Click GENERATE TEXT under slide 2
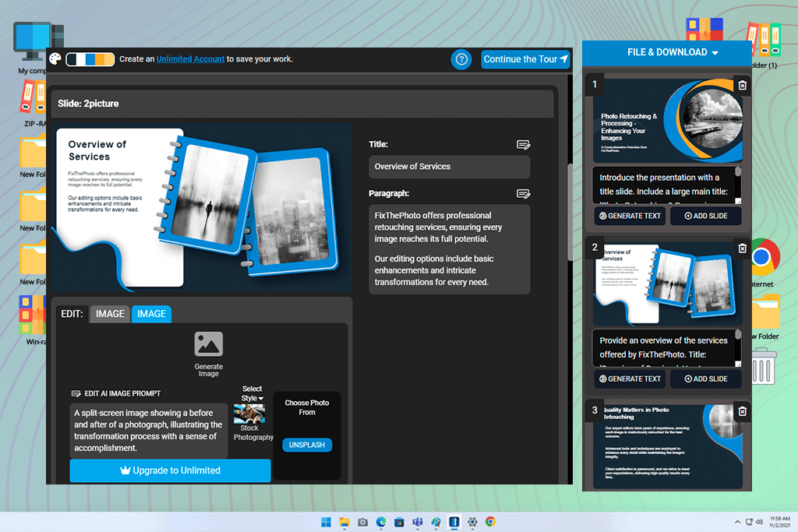The height and width of the screenshot is (532, 798). pyautogui.click(x=630, y=379)
